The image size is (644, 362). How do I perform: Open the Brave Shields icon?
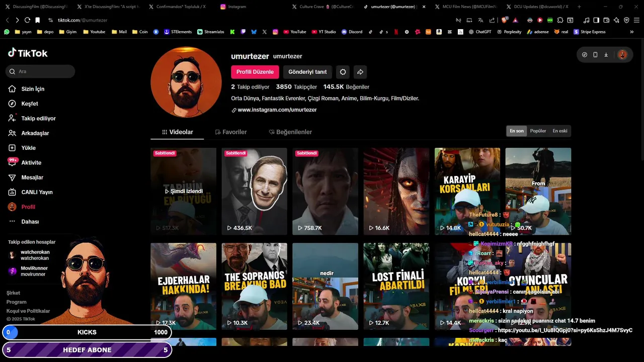coord(505,20)
